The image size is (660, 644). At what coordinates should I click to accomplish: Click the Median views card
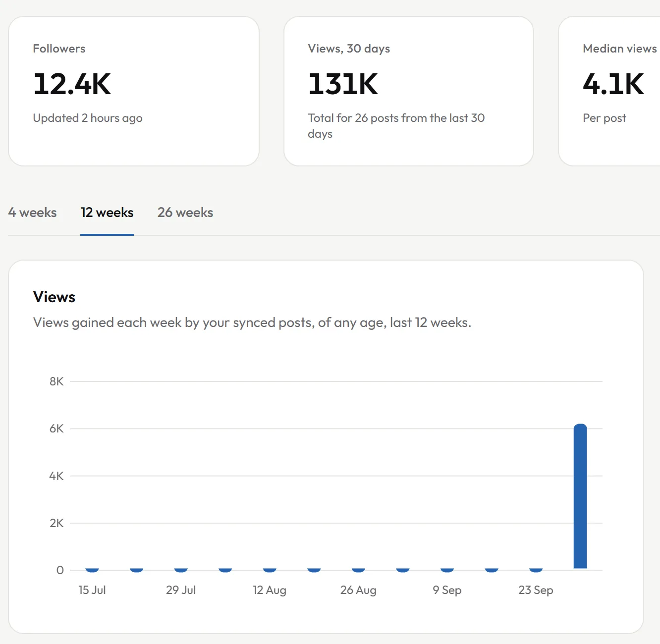[609, 91]
